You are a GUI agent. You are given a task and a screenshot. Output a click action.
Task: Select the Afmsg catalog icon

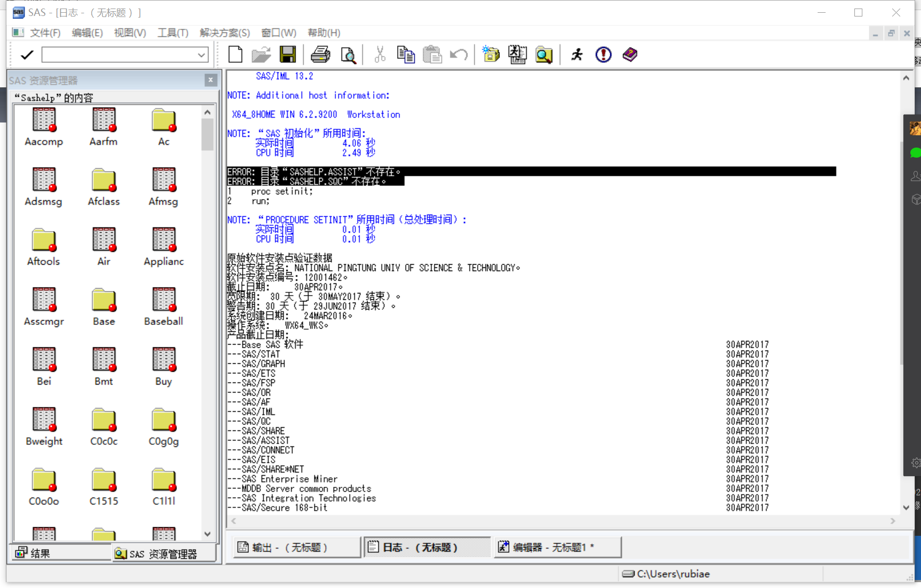tap(164, 179)
